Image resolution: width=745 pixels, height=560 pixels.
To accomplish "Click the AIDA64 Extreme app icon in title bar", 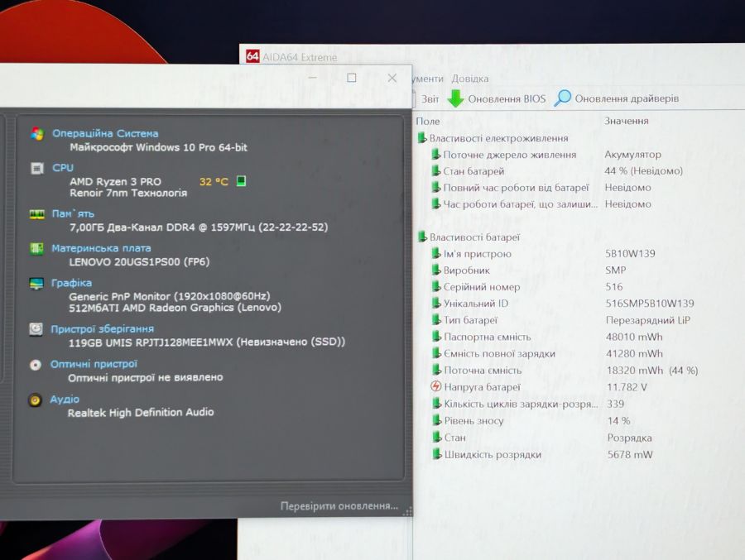I will click(x=252, y=56).
